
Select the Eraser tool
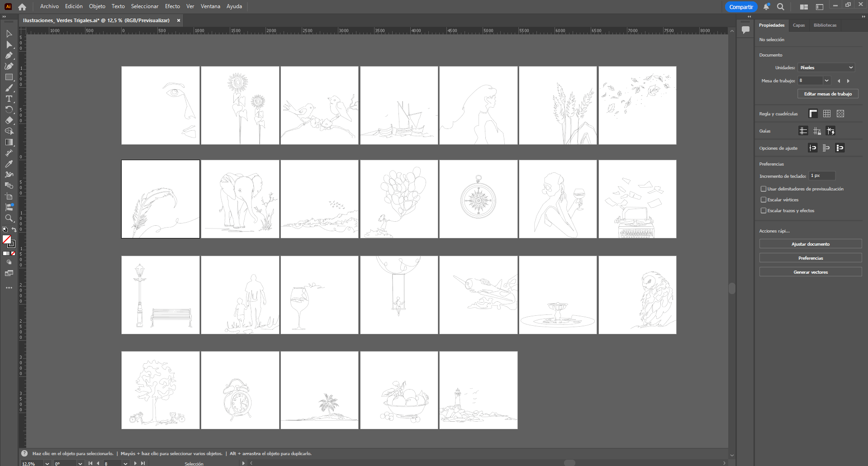click(9, 120)
